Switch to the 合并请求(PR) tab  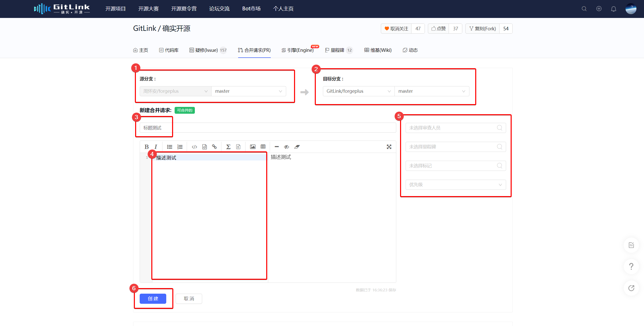pos(254,50)
